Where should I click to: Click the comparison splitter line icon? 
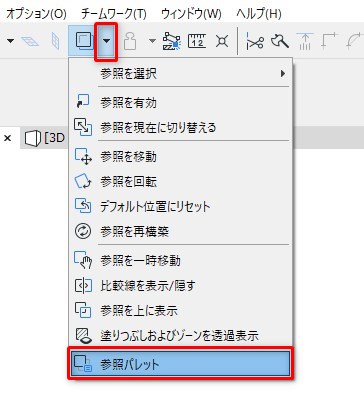tap(83, 285)
